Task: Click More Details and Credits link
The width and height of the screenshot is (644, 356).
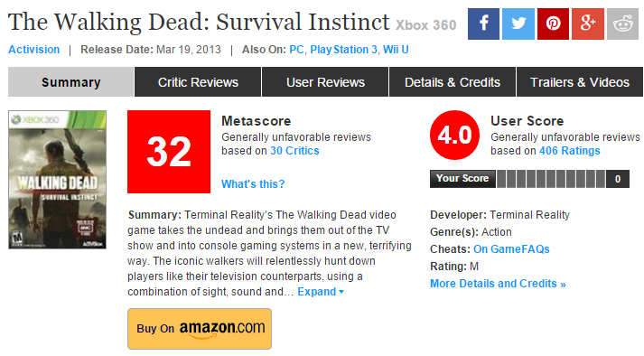Action: click(x=498, y=284)
